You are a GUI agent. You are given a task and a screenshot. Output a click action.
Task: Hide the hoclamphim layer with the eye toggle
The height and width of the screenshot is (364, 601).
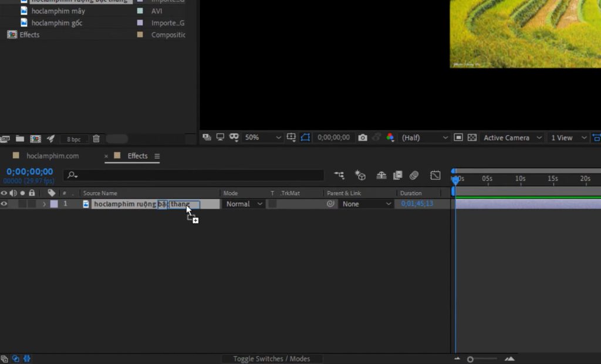click(5, 203)
